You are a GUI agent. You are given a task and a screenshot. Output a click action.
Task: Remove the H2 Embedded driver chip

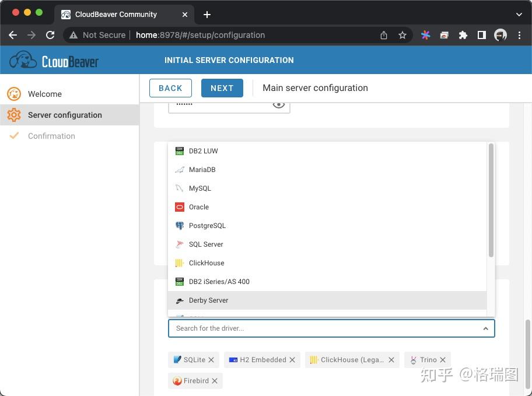[x=292, y=360]
